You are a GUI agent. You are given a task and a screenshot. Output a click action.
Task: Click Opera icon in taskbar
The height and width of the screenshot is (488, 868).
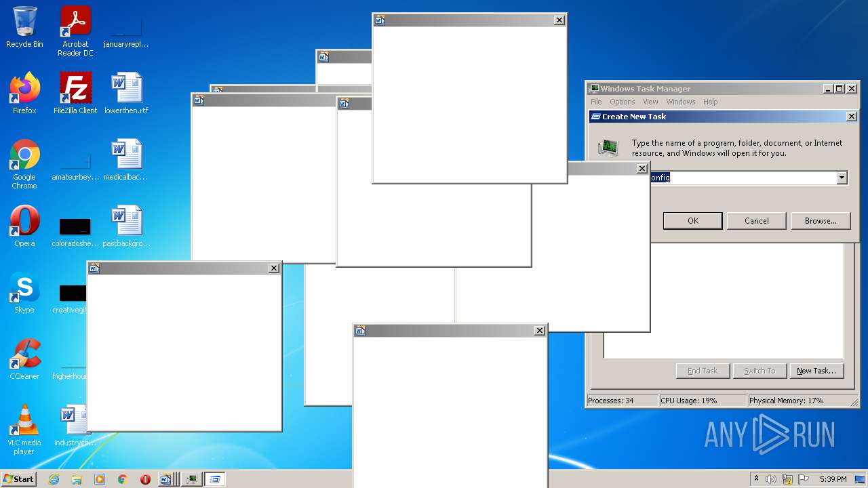click(145, 479)
